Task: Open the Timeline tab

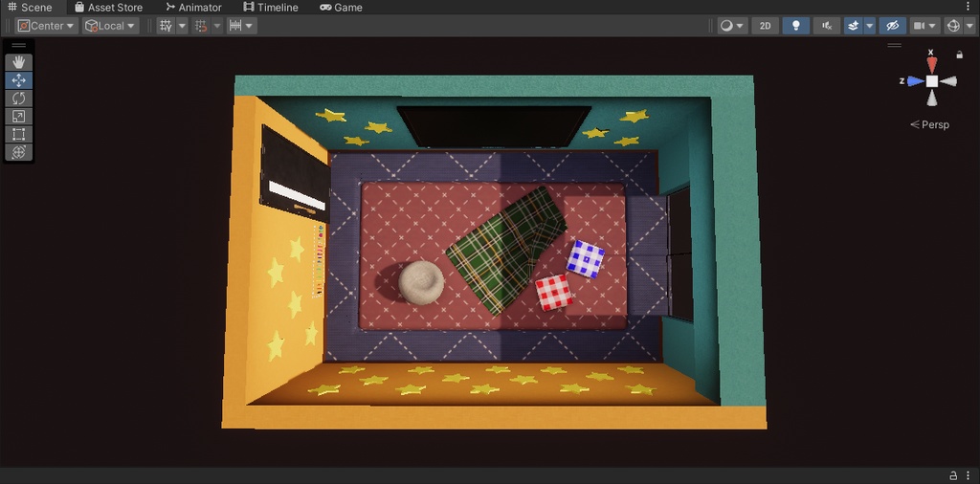Action: pyautogui.click(x=271, y=8)
